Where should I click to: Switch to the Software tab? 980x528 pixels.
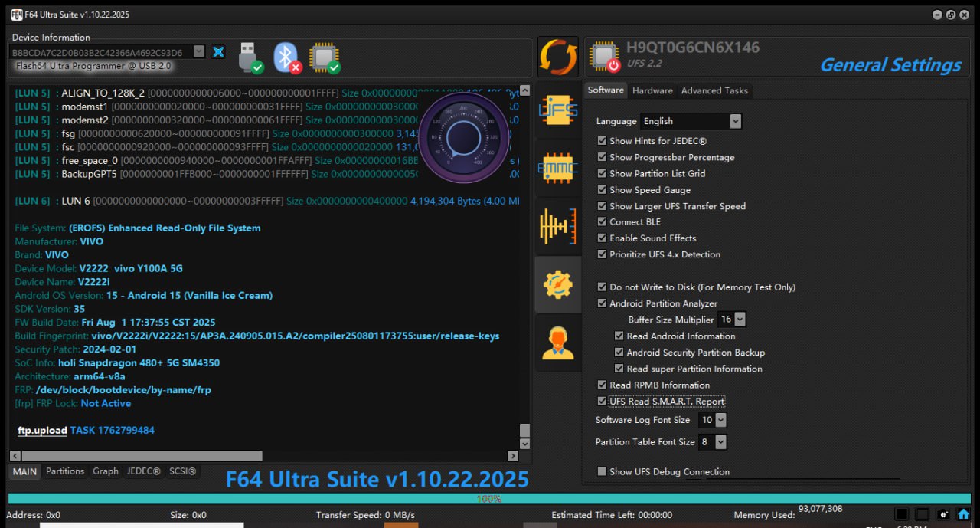pyautogui.click(x=606, y=90)
